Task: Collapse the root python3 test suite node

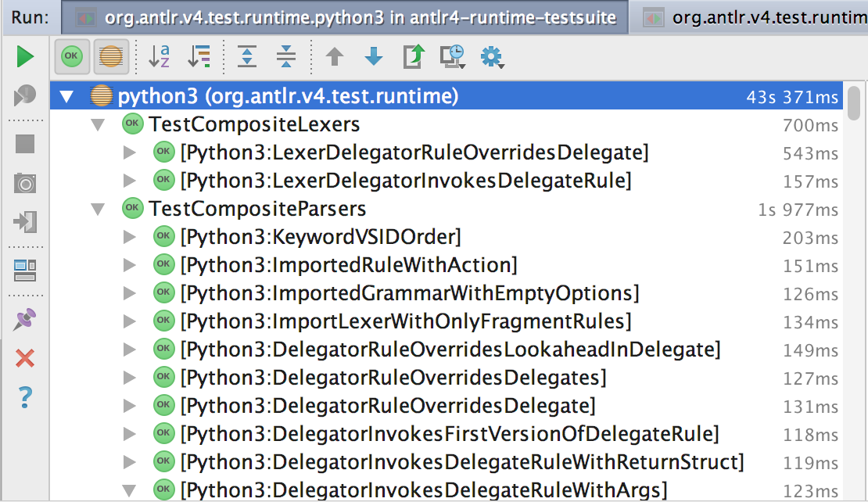Action: coord(66,97)
